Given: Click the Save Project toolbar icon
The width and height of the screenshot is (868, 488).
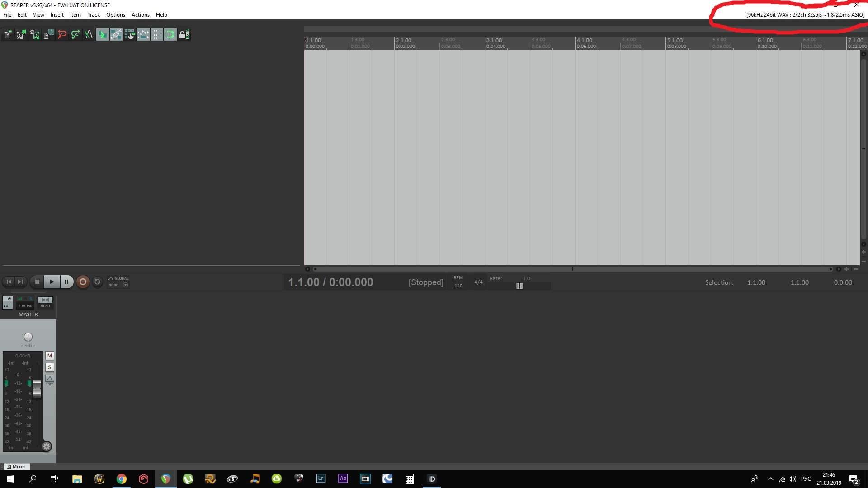Looking at the screenshot, I should click(x=35, y=35).
